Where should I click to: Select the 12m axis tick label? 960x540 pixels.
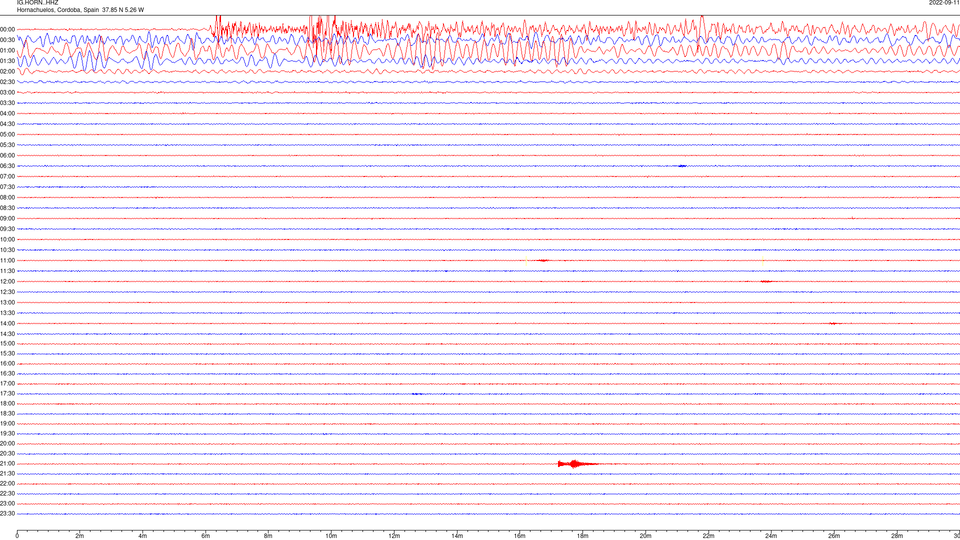point(394,536)
